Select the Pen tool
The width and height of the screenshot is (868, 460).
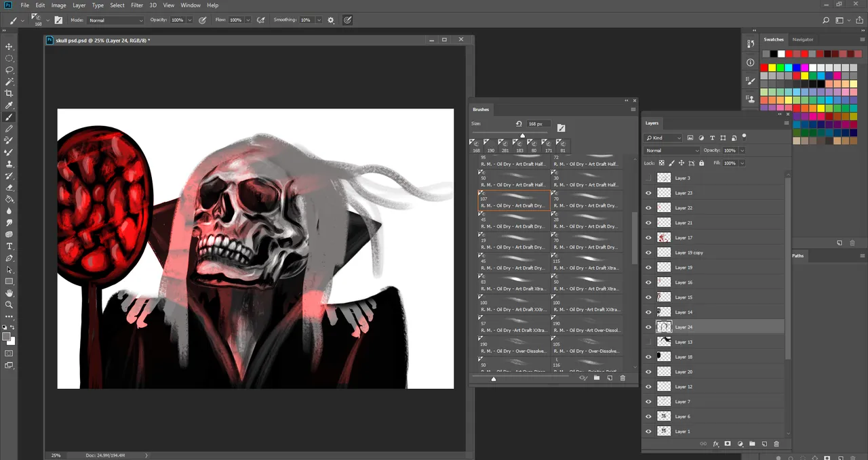[x=9, y=258]
